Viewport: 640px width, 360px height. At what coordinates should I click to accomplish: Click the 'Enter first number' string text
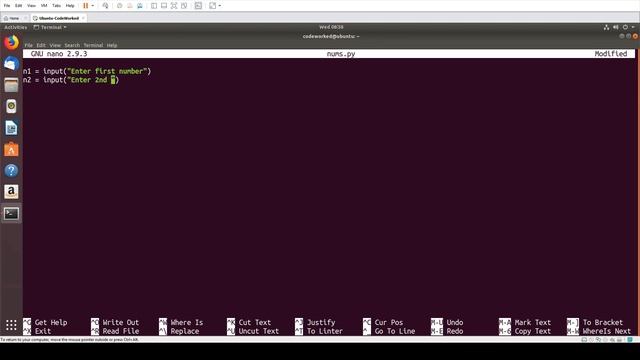pyautogui.click(x=107, y=71)
